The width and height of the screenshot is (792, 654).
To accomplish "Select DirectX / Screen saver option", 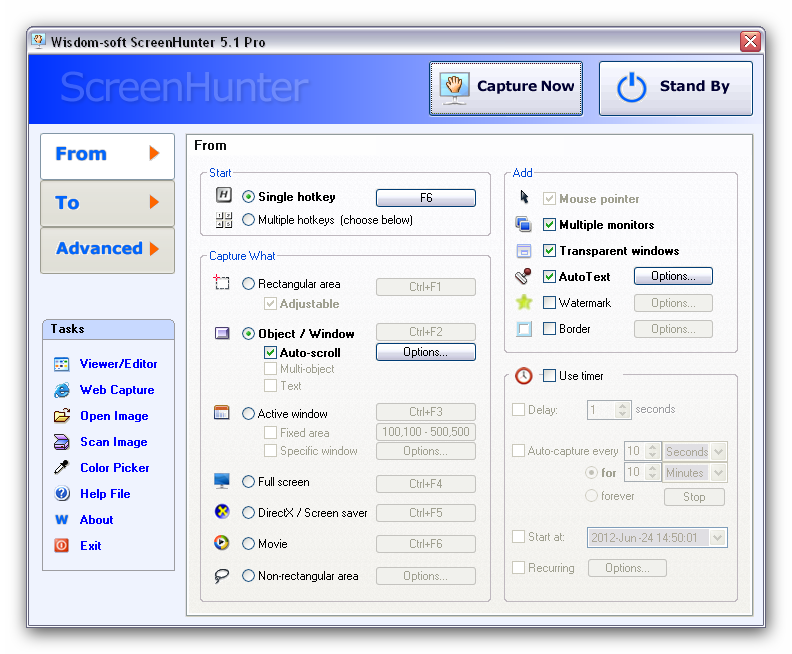I will [248, 513].
